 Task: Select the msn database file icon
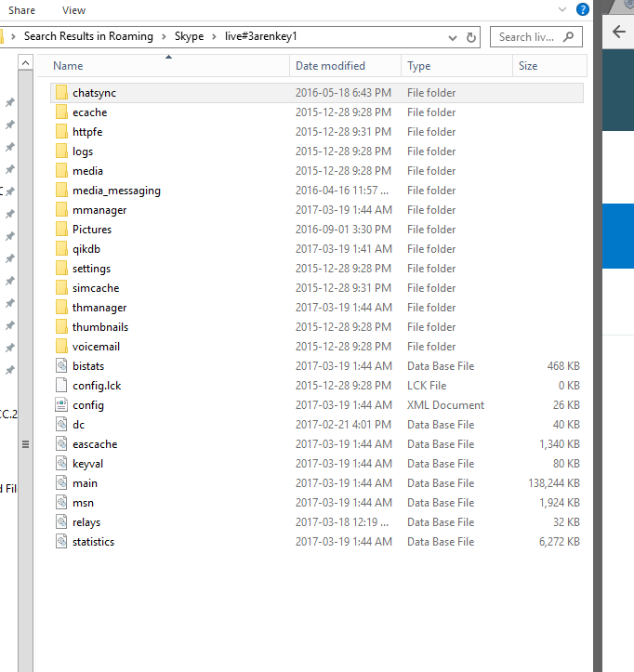[x=61, y=502]
